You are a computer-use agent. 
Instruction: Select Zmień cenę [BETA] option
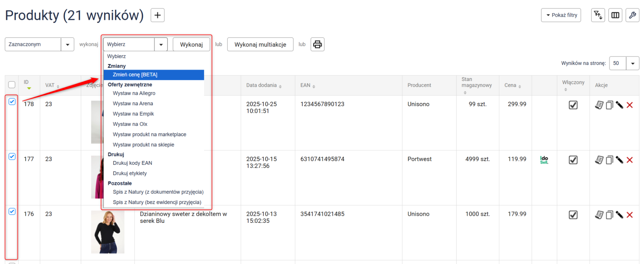[x=135, y=75]
